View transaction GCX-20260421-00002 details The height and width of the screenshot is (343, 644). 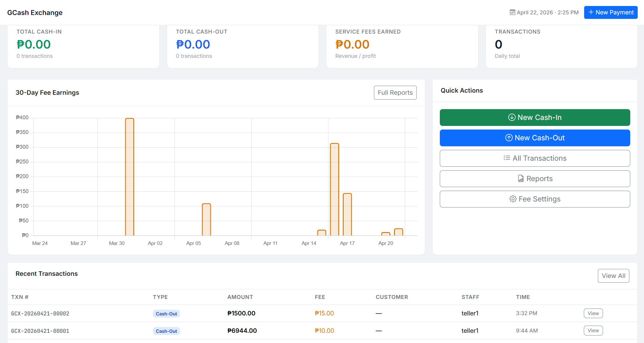point(593,313)
